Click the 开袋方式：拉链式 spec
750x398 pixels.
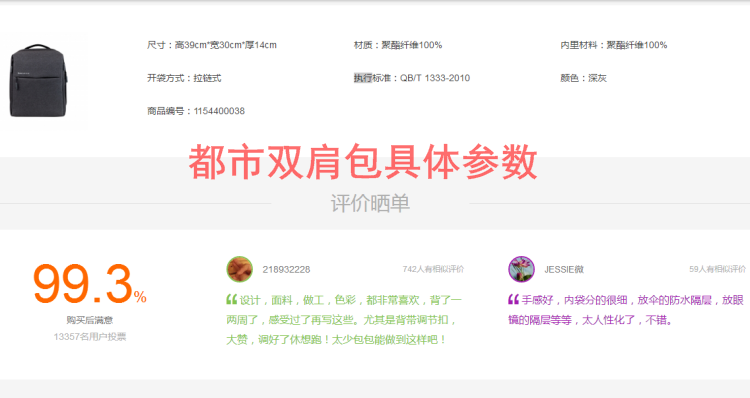(184, 78)
